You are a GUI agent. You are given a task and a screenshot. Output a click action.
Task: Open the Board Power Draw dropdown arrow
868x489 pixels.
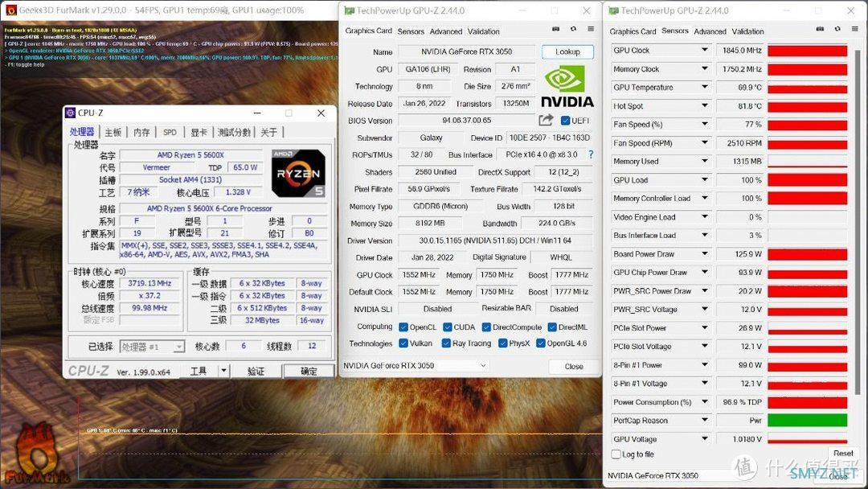click(705, 253)
